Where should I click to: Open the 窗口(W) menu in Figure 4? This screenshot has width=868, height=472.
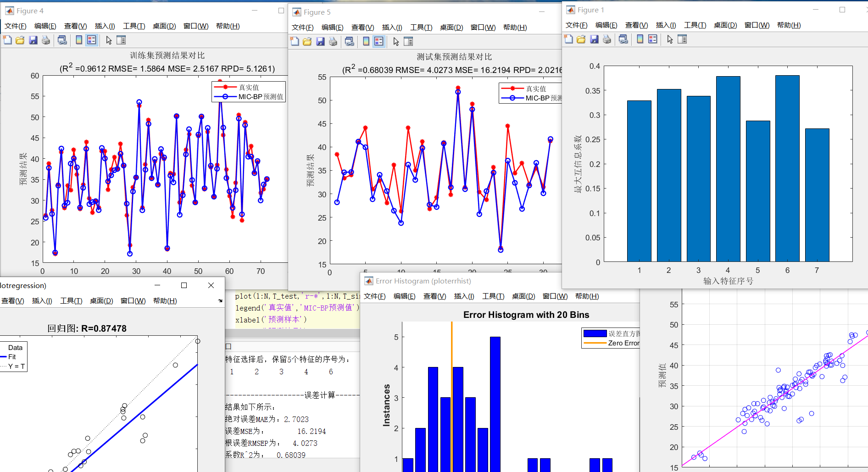click(196, 26)
